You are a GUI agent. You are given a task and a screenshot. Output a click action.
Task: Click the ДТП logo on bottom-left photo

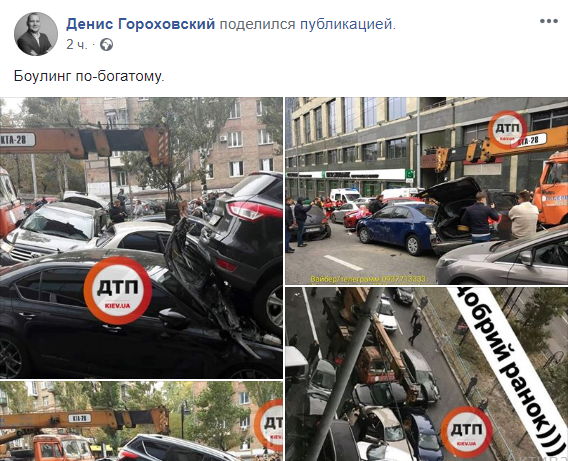pos(270,426)
